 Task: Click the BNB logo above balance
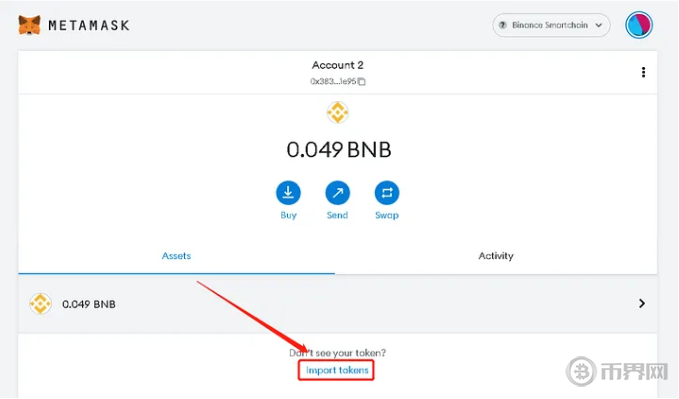tap(338, 113)
